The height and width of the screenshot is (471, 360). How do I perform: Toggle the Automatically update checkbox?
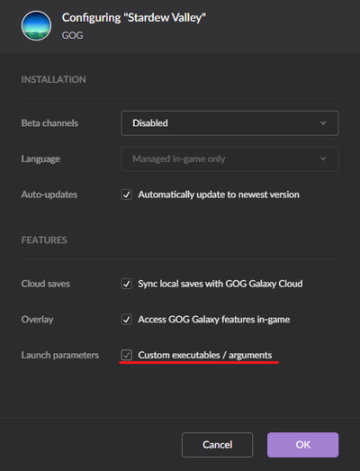[x=126, y=194]
